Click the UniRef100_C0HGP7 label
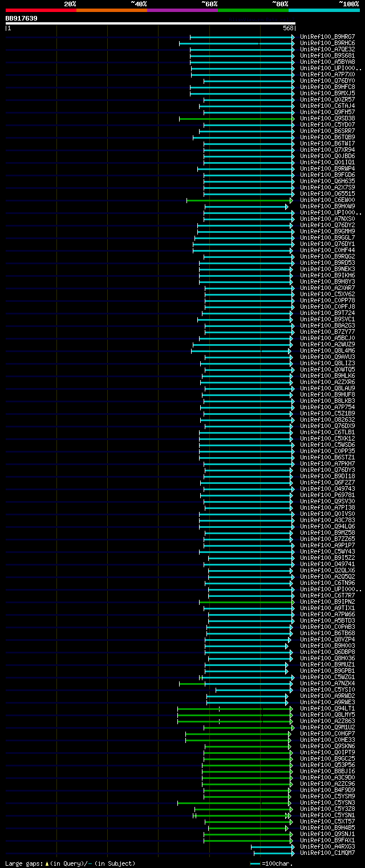Screen dimensions: 365x868 [x=327, y=733]
